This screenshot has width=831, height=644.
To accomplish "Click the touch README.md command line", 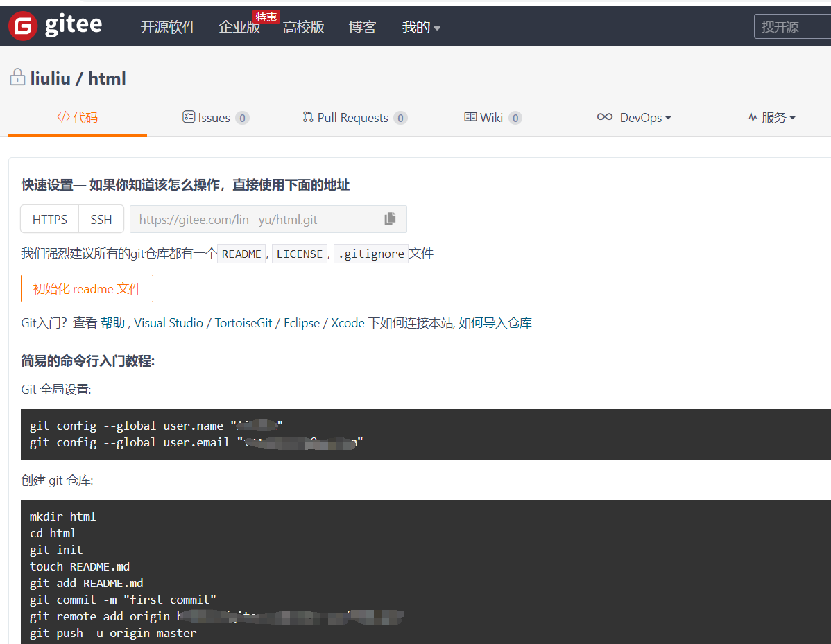I will (x=80, y=566).
